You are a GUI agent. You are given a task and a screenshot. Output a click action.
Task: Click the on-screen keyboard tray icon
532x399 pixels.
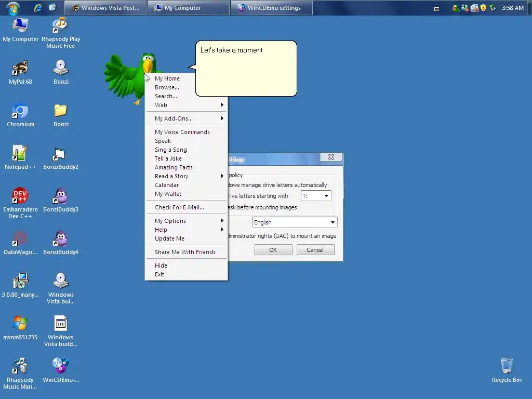436,8
